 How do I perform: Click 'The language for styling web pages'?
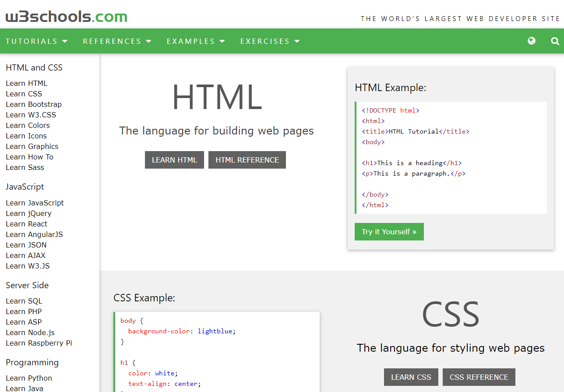[451, 348]
